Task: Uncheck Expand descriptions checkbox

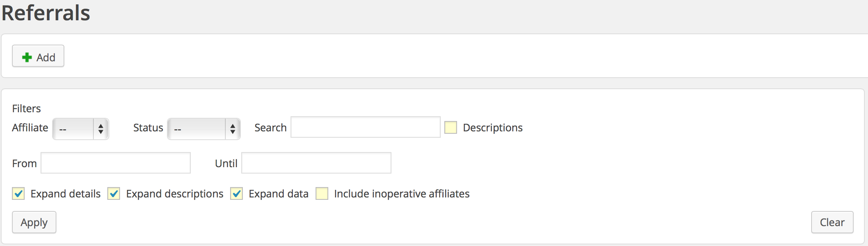Action: point(114,193)
